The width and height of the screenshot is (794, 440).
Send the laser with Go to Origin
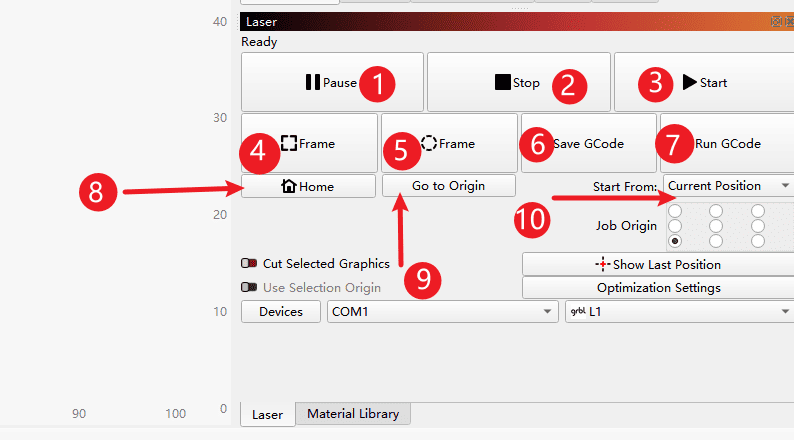[448, 186]
